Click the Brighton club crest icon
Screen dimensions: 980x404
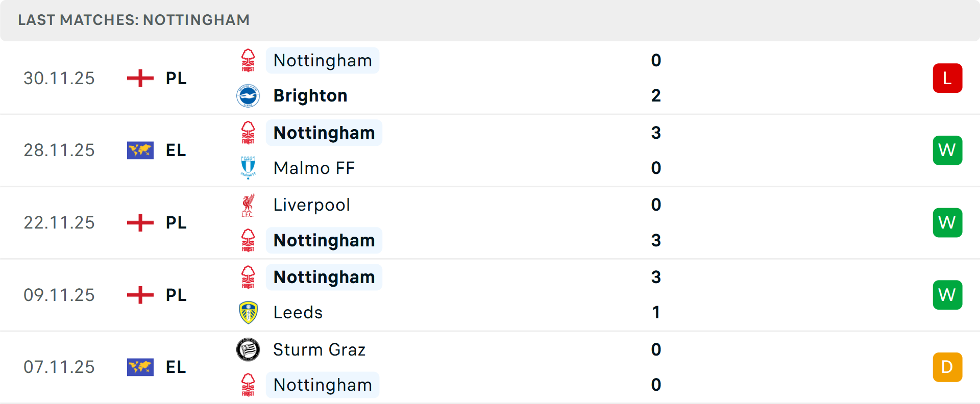(248, 96)
